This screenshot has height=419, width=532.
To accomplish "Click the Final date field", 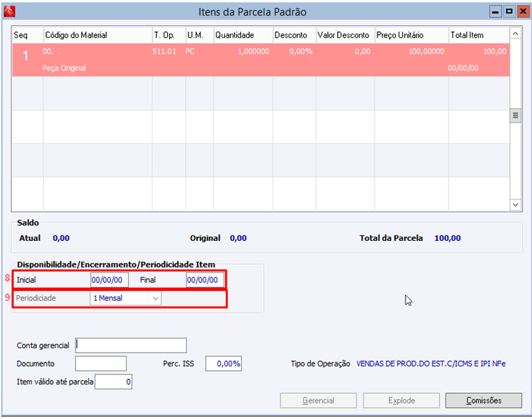I will coord(205,280).
